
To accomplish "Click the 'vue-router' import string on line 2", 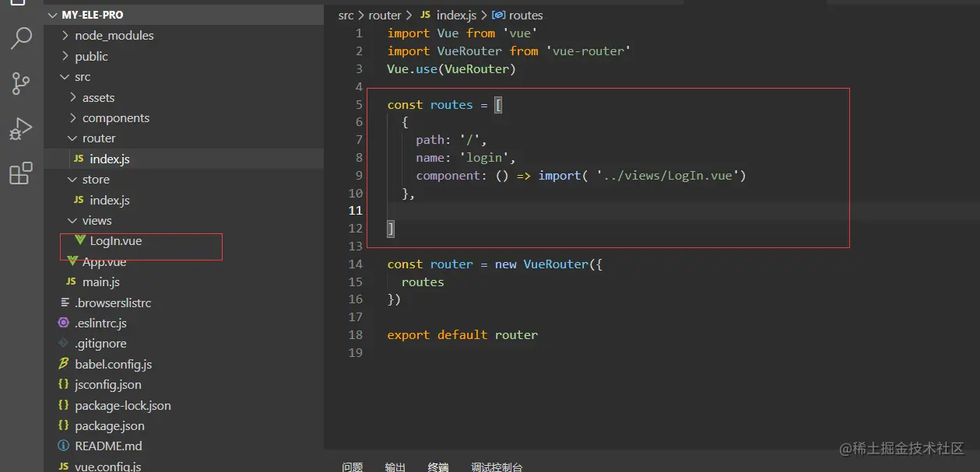I will pyautogui.click(x=588, y=51).
